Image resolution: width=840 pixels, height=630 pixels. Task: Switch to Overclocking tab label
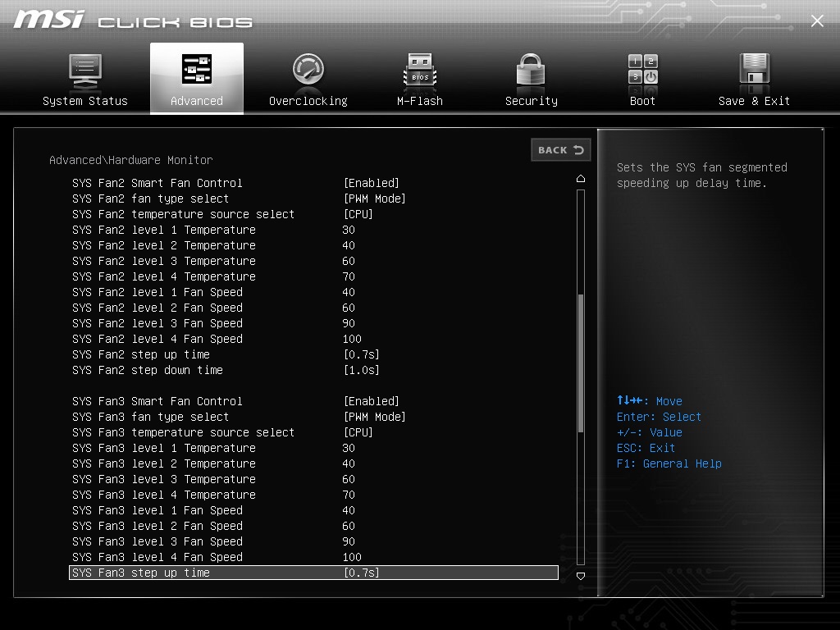click(x=308, y=101)
